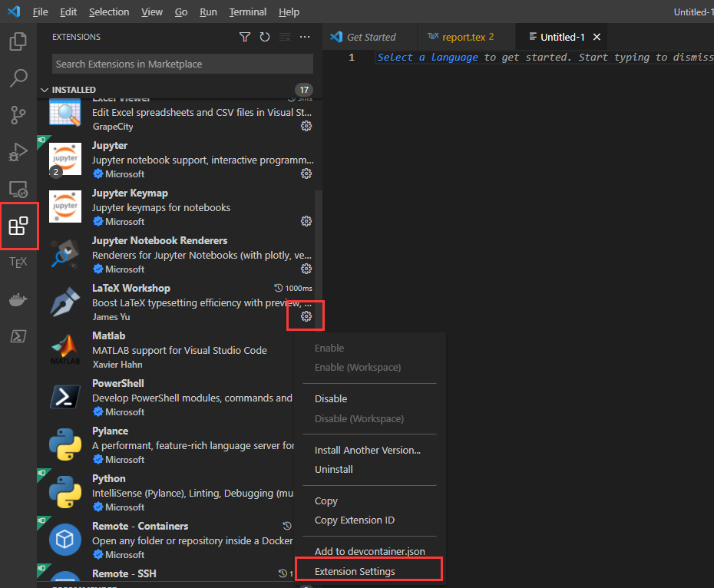Select the Jupyter Keymap extension entry
The width and height of the screenshot is (714, 588).
pos(180,207)
